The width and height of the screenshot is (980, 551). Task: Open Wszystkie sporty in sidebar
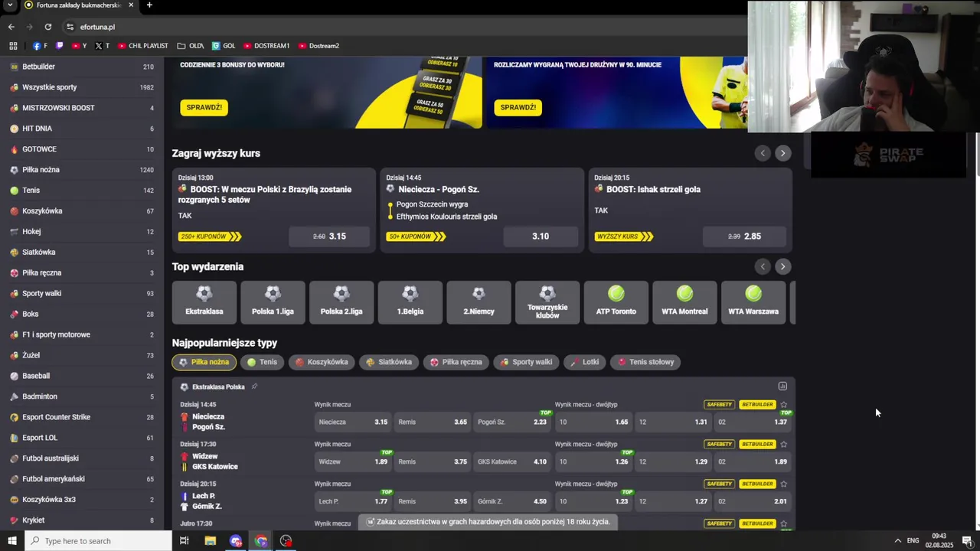point(82,87)
